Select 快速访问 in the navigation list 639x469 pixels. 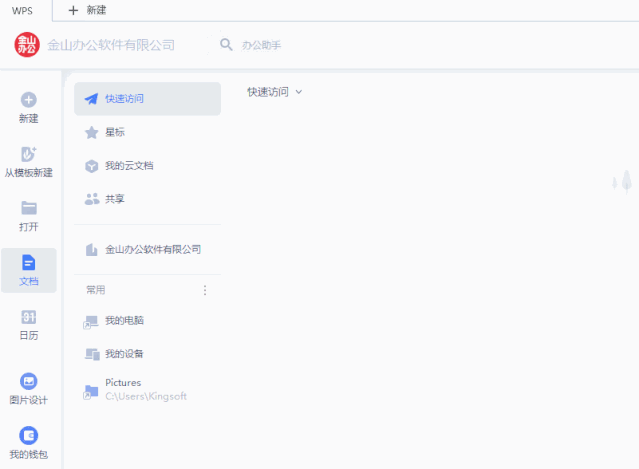tap(148, 99)
